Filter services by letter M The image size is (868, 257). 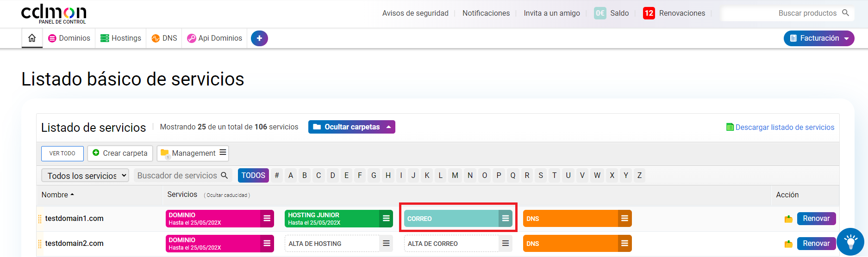click(x=455, y=176)
